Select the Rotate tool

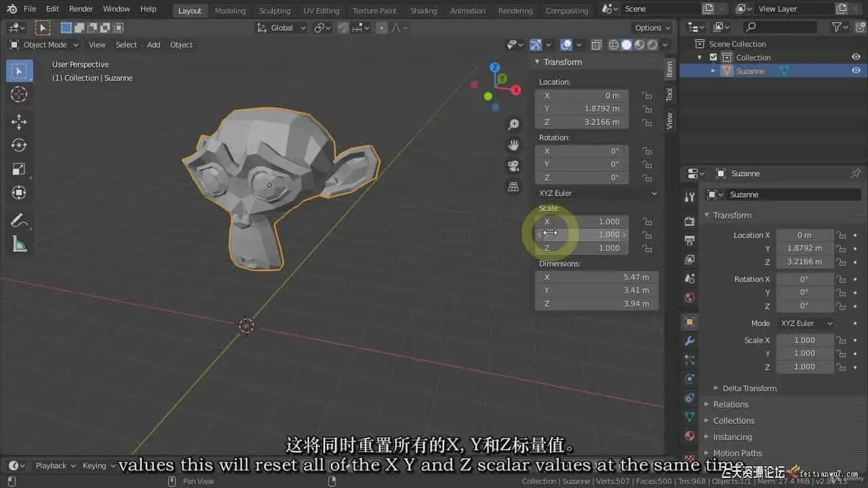click(x=20, y=145)
